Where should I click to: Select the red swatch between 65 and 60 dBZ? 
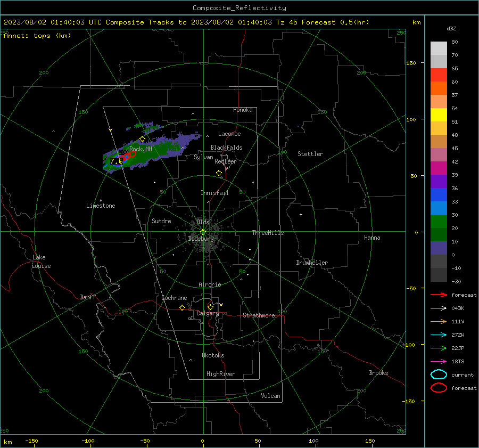pyautogui.click(x=439, y=75)
